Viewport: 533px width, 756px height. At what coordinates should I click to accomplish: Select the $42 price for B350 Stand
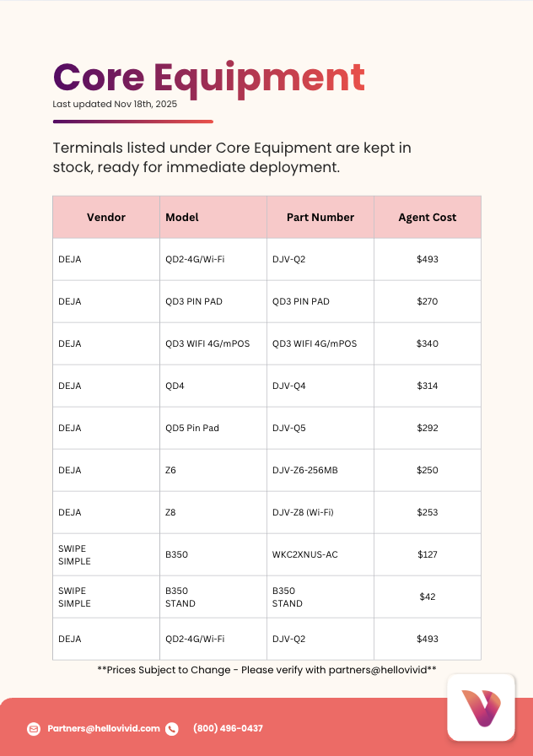[428, 597]
